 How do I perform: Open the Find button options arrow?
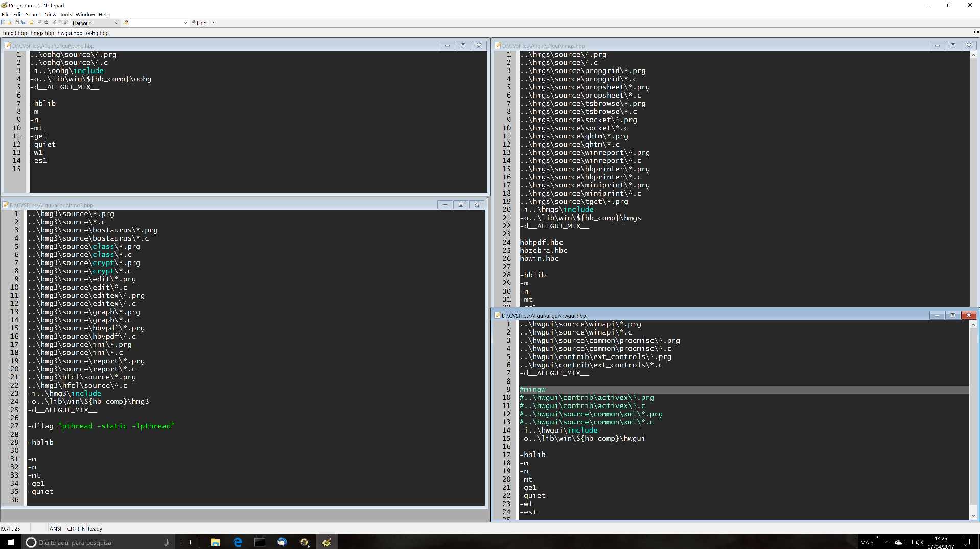click(x=213, y=23)
